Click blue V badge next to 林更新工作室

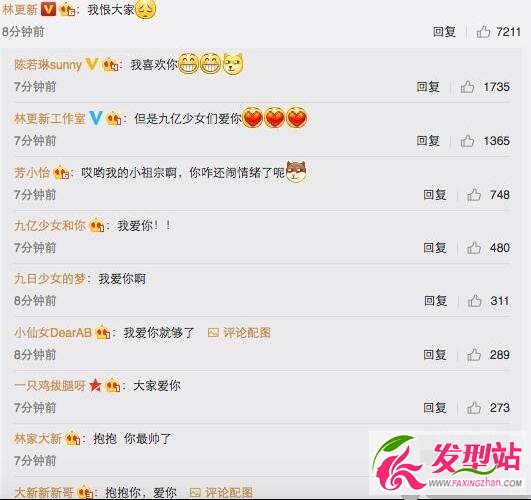(95, 118)
